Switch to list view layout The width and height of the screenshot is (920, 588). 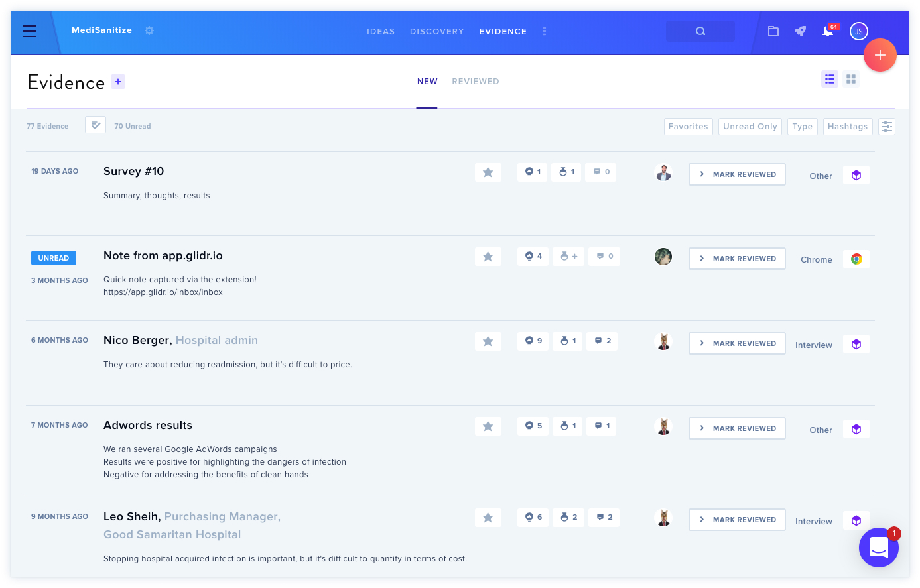tap(830, 79)
